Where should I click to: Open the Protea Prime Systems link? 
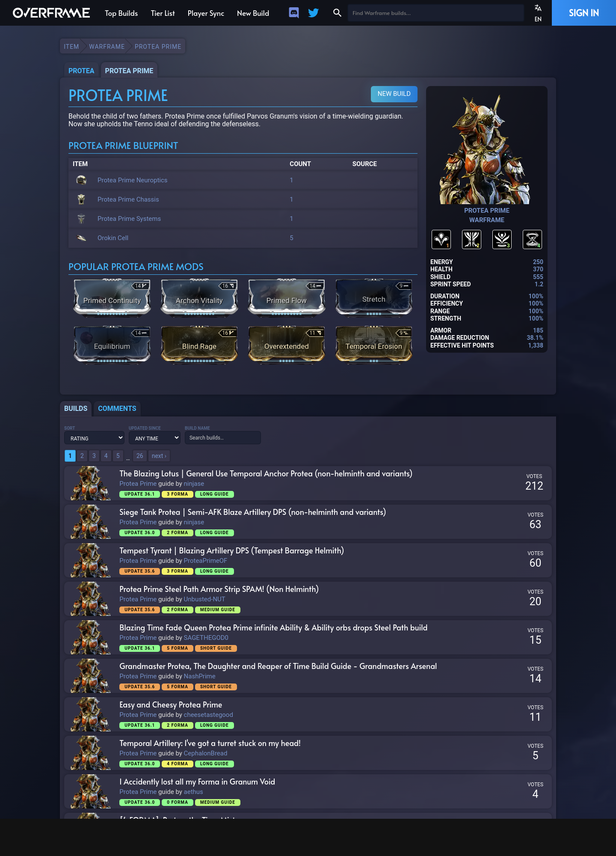coord(129,219)
